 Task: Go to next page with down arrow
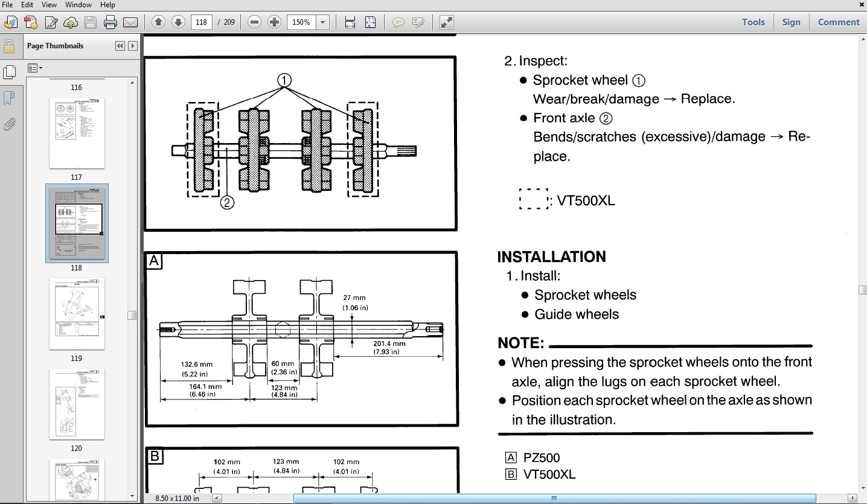(178, 22)
